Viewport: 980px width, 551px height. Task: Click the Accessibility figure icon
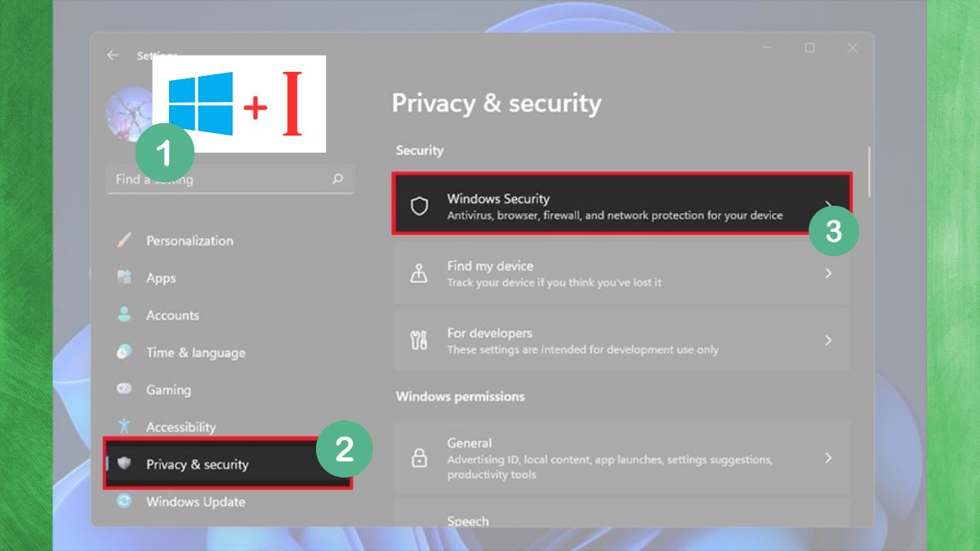(x=124, y=426)
